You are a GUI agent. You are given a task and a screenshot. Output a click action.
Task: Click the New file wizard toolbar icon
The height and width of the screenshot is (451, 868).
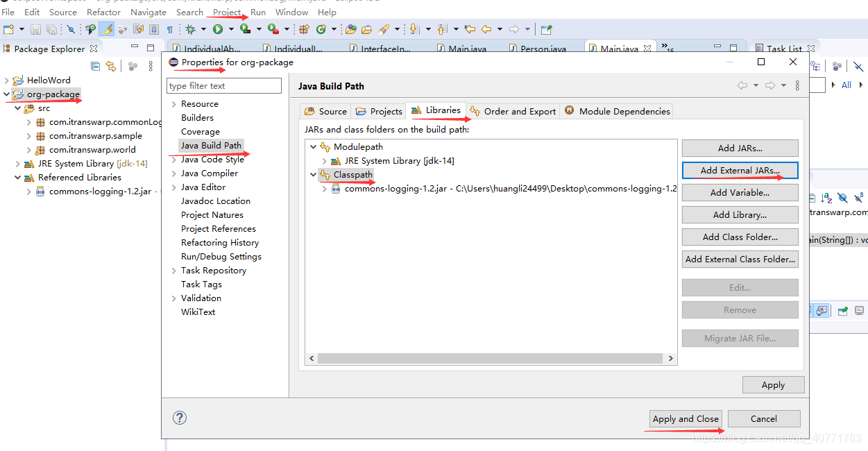click(9, 29)
